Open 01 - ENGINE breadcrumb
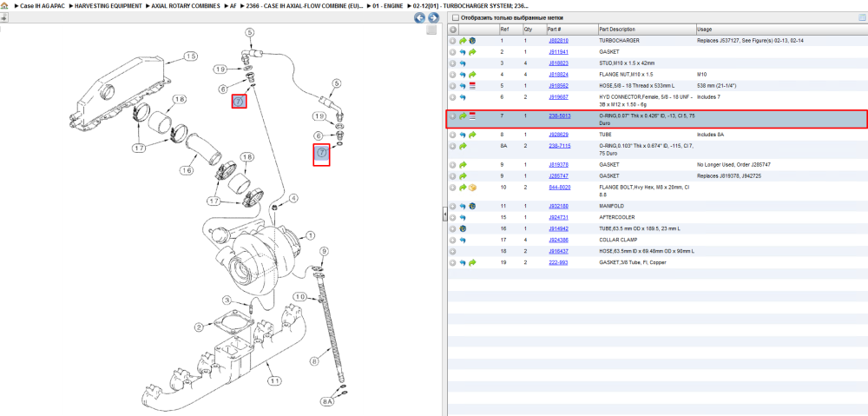Image resolution: width=868 pixels, height=416 pixels. [387, 5]
